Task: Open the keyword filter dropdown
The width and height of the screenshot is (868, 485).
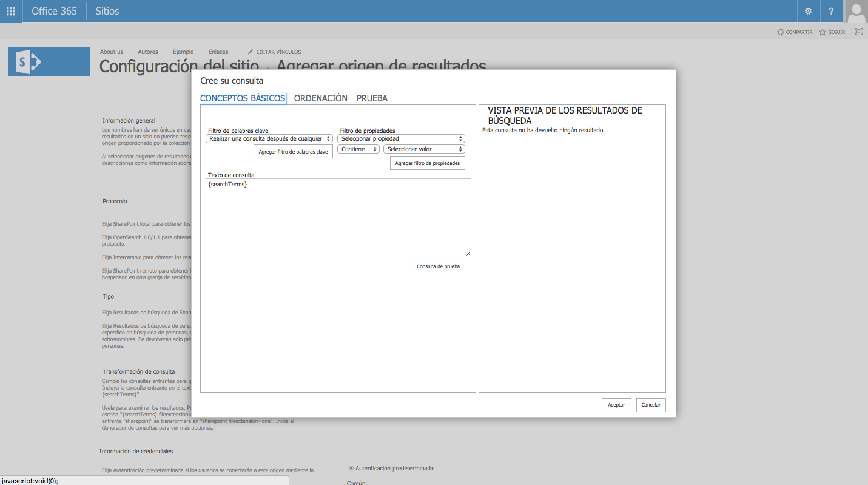Action: pyautogui.click(x=267, y=138)
